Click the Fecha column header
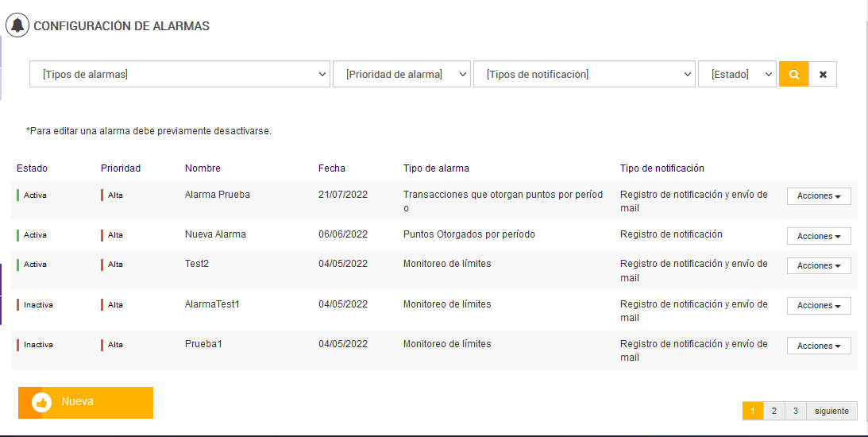This screenshot has height=437, width=868. pos(332,168)
